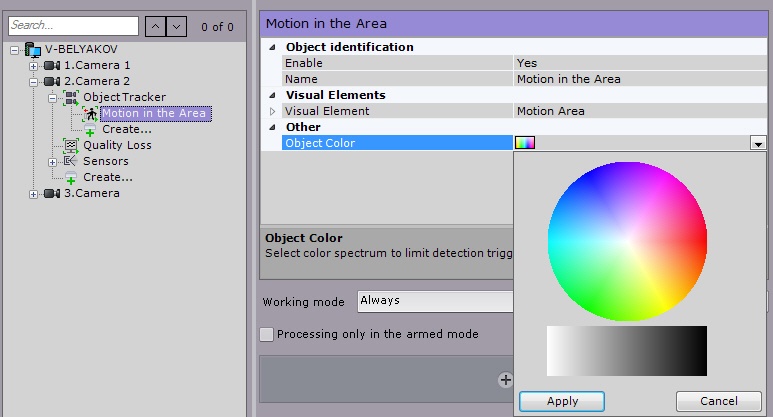Click Create icon under Object Tracker

click(90, 129)
